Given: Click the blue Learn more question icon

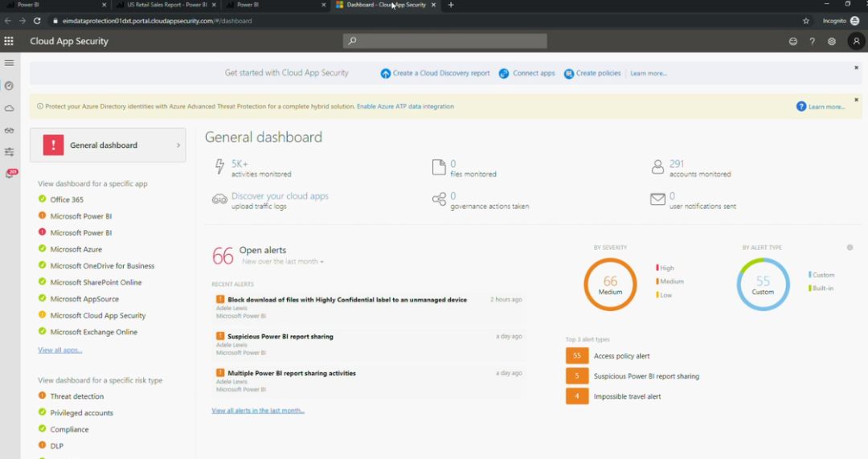Looking at the screenshot, I should (x=801, y=106).
